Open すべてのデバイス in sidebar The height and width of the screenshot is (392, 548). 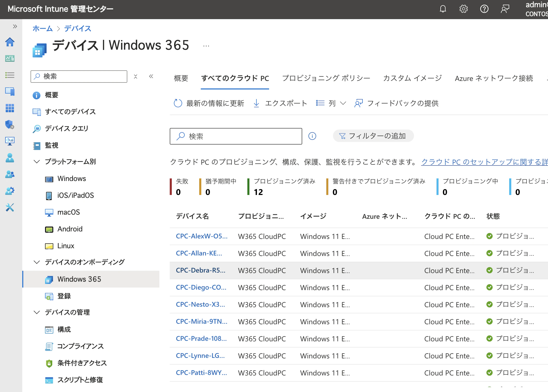click(70, 112)
